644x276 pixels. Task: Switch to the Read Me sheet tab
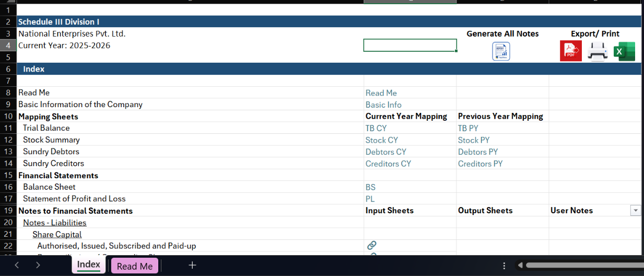coord(135,266)
